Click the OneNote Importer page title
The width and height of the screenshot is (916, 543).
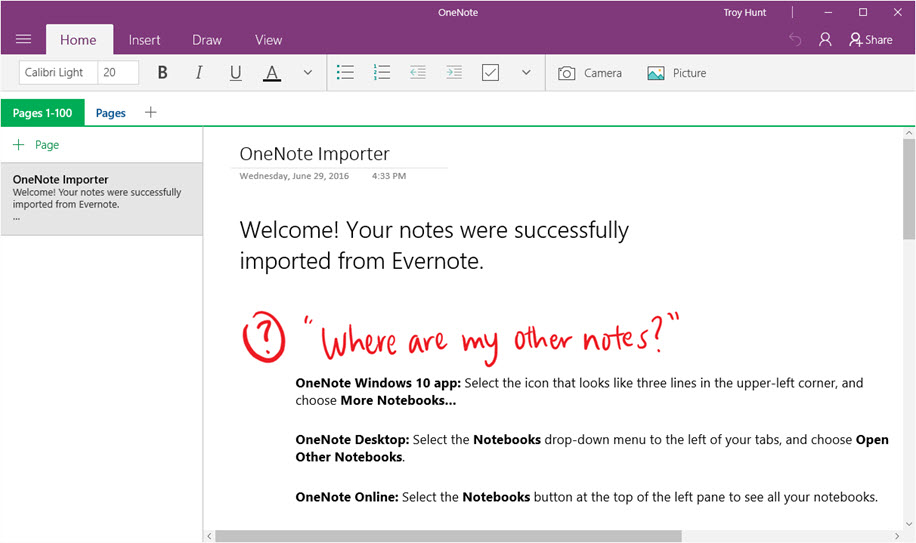click(314, 154)
